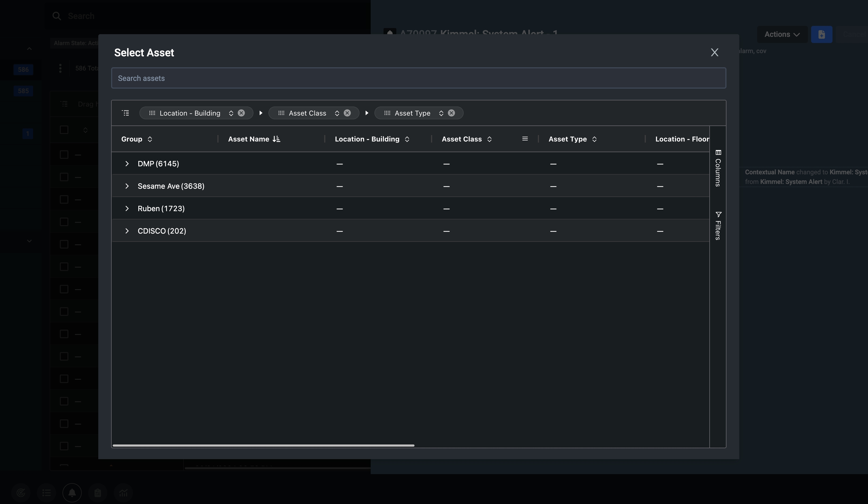Remove the Asset Type grouping chip
The height and width of the screenshot is (504, 868).
(x=451, y=113)
